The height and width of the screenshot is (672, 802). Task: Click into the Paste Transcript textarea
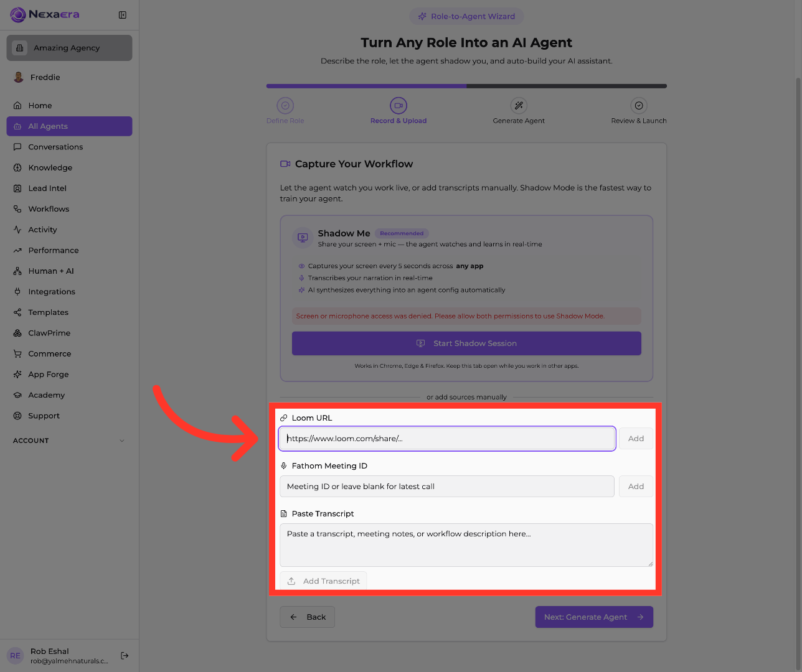pyautogui.click(x=466, y=545)
